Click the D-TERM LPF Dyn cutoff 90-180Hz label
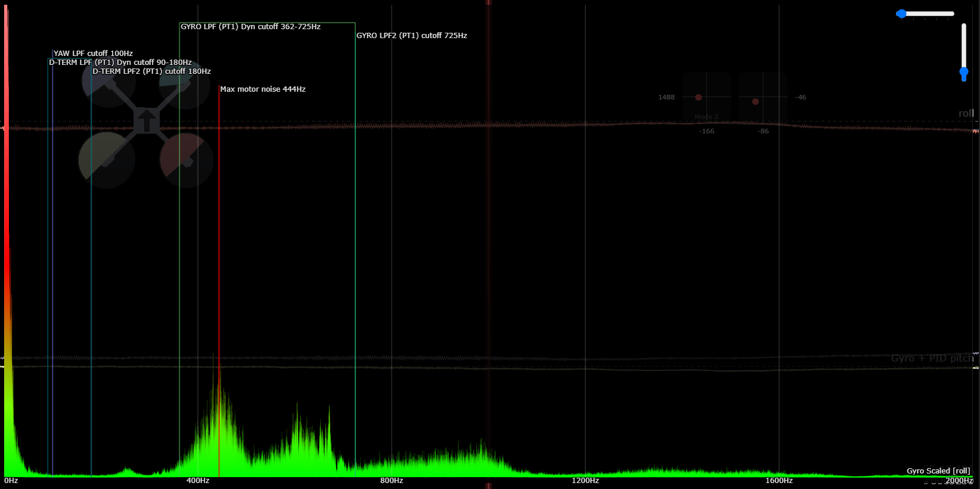The image size is (980, 489). (120, 63)
